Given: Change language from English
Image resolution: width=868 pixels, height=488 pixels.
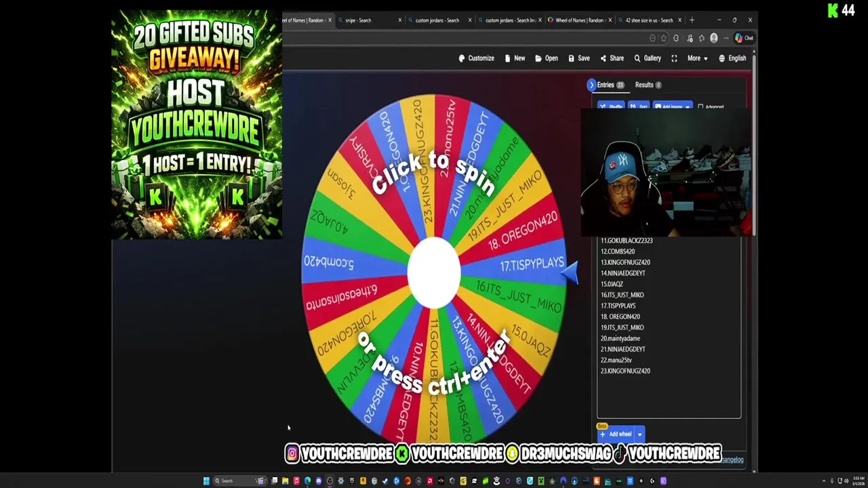Looking at the screenshot, I should 732,58.
